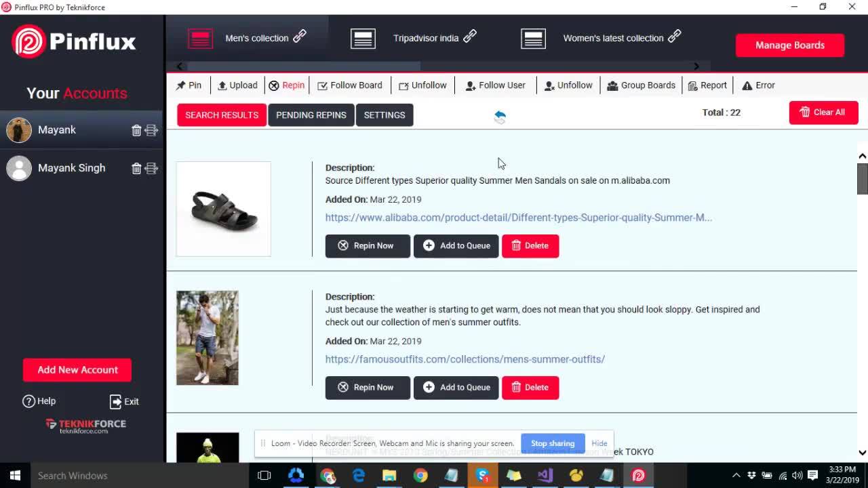Open the famousoutfits.com collection link
Screen dimensions: 868x488
tap(465, 359)
